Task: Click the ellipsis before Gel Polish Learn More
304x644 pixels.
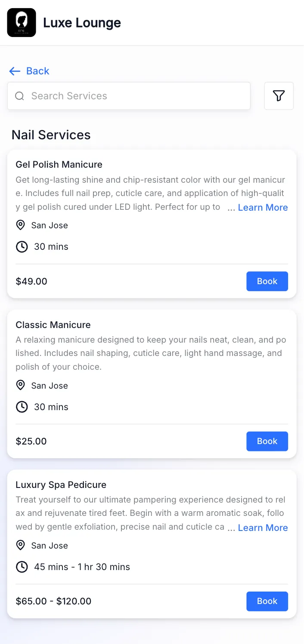Action: point(231,208)
